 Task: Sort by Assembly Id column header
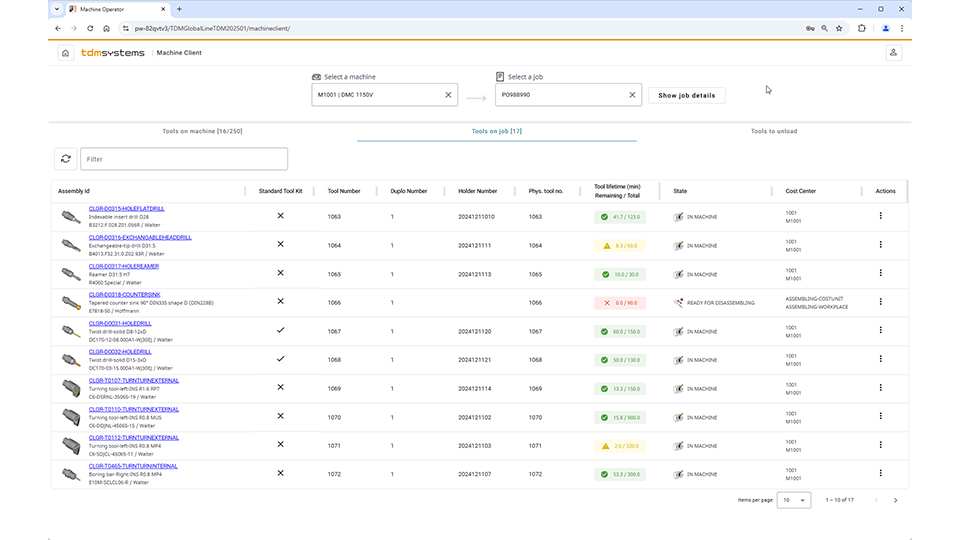pos(73,191)
